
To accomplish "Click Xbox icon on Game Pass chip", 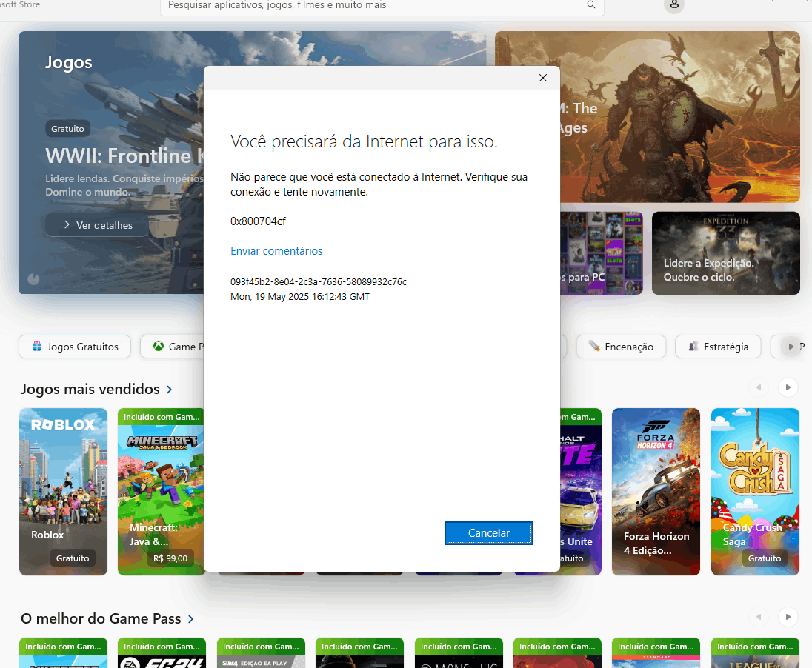I will click(159, 346).
